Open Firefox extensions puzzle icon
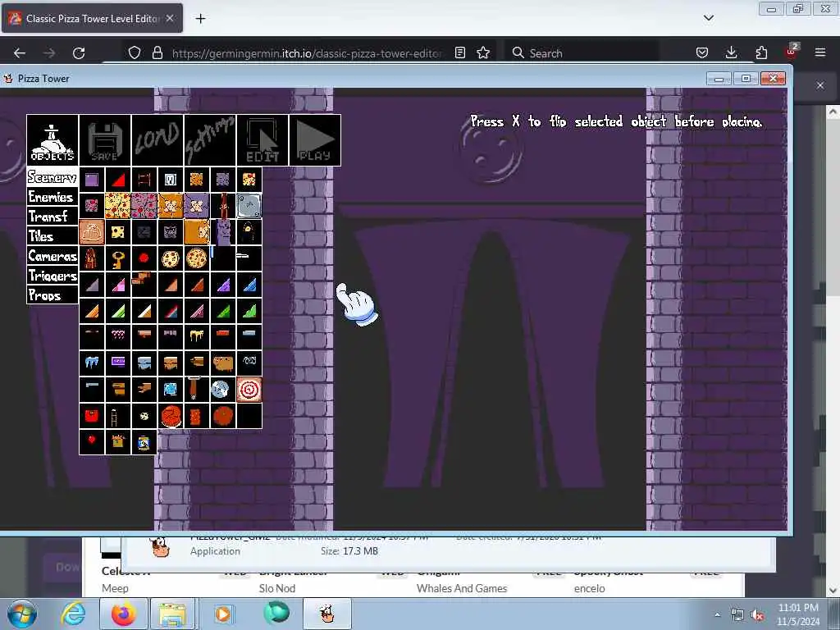The width and height of the screenshot is (840, 630). pos(761,53)
